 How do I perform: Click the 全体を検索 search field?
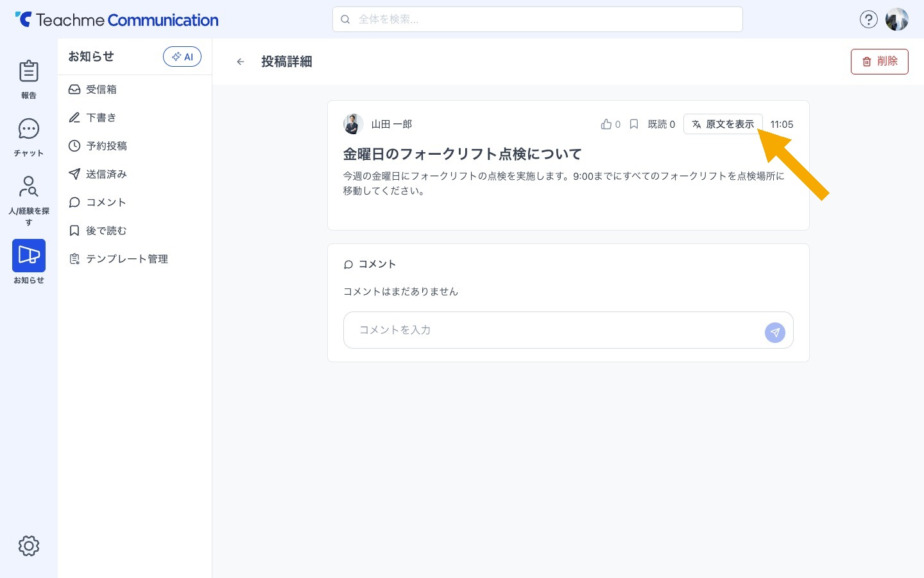(538, 19)
